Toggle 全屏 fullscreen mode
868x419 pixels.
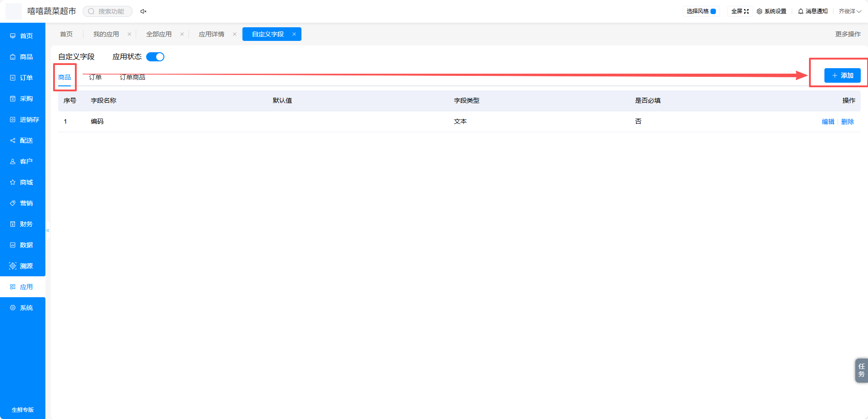pos(740,11)
